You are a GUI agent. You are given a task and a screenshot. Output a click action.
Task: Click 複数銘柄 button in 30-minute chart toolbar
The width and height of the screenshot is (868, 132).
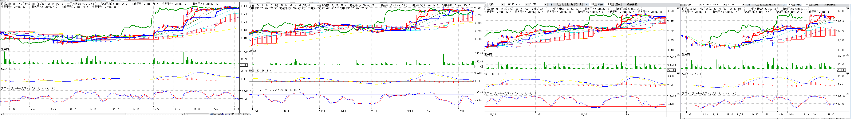[x=632, y=4]
